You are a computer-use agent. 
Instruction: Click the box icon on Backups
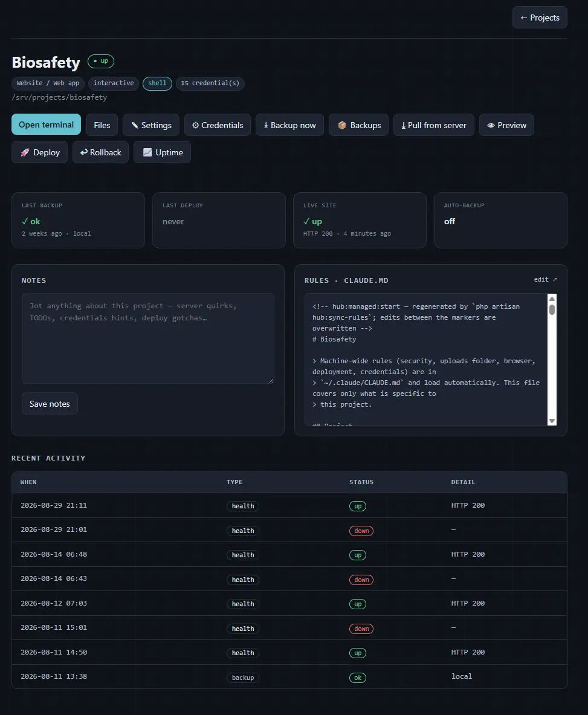pyautogui.click(x=342, y=125)
